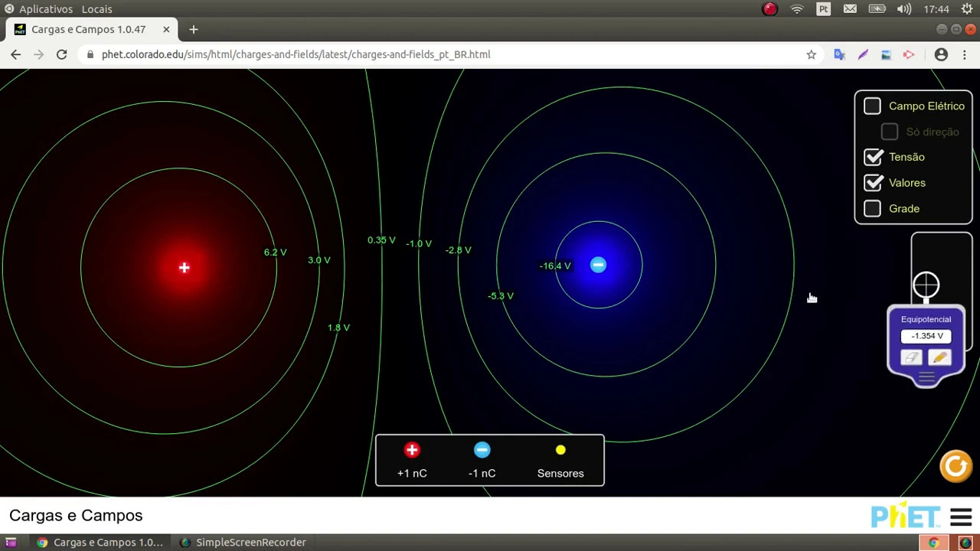Reset the simulation with the orange reset button
Screen dimensions: 980x551
point(955,466)
